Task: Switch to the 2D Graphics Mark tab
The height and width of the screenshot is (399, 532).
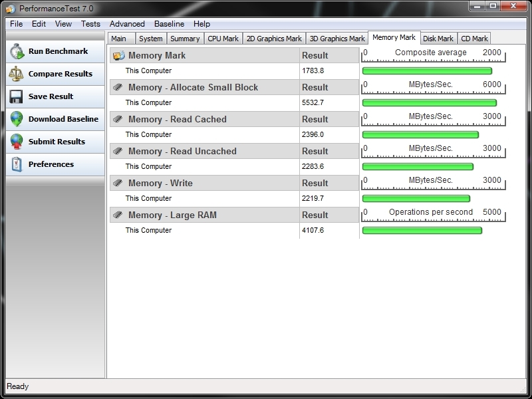Action: [x=274, y=39]
